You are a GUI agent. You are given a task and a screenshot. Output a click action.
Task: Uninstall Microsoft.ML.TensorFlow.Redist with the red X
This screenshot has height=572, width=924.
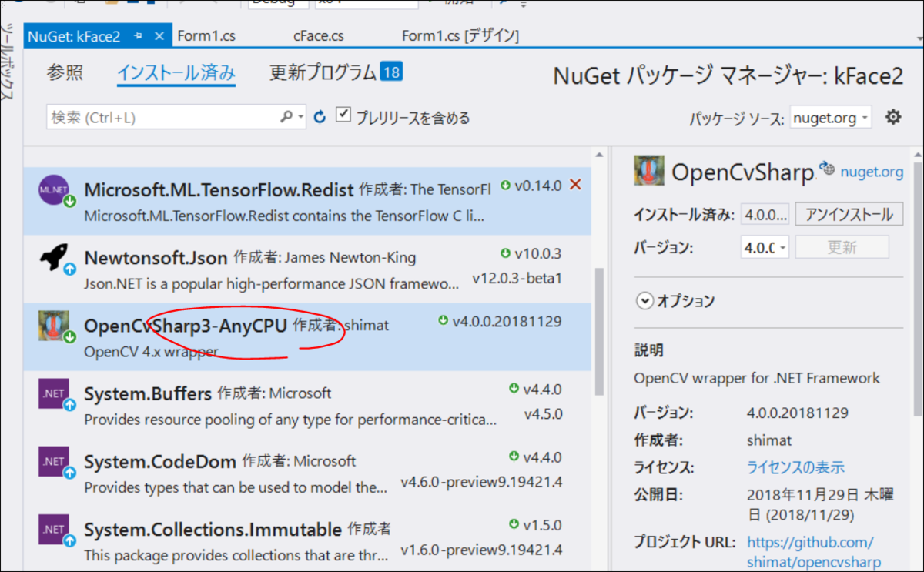574,185
